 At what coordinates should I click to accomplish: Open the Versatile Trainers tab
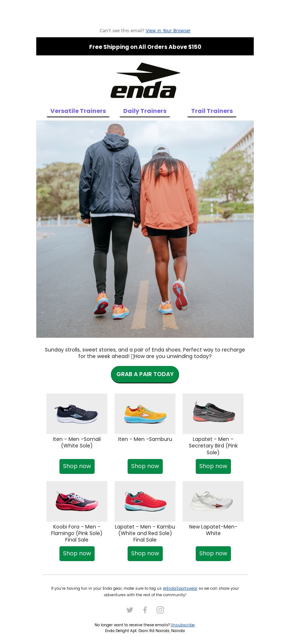point(78,111)
